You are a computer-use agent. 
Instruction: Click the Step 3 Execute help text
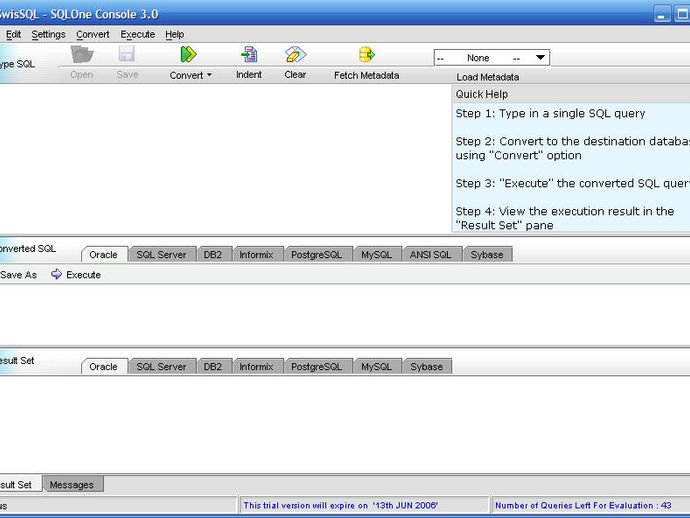(x=573, y=183)
